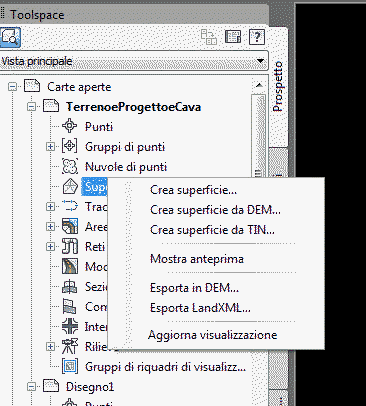
Task: Click the Gruppi di punti icon
Action: (x=70, y=146)
